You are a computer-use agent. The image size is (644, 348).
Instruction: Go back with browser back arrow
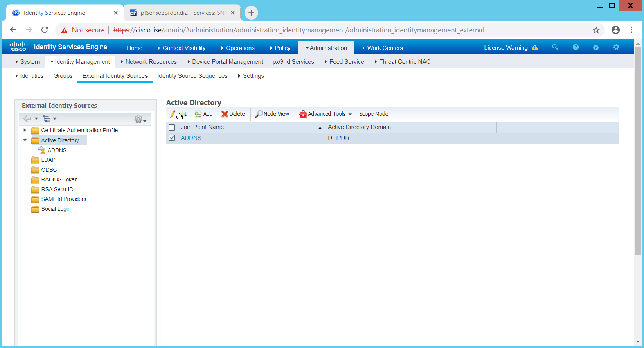(x=13, y=30)
